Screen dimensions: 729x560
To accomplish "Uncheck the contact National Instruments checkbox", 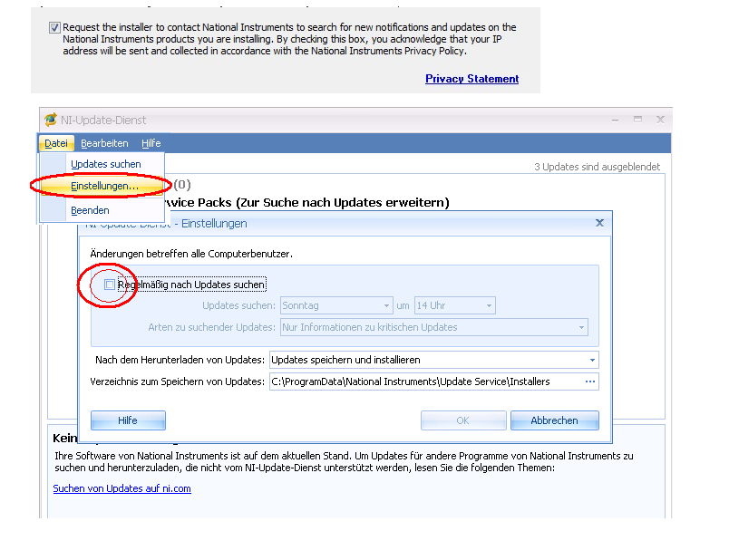I will click(x=54, y=27).
